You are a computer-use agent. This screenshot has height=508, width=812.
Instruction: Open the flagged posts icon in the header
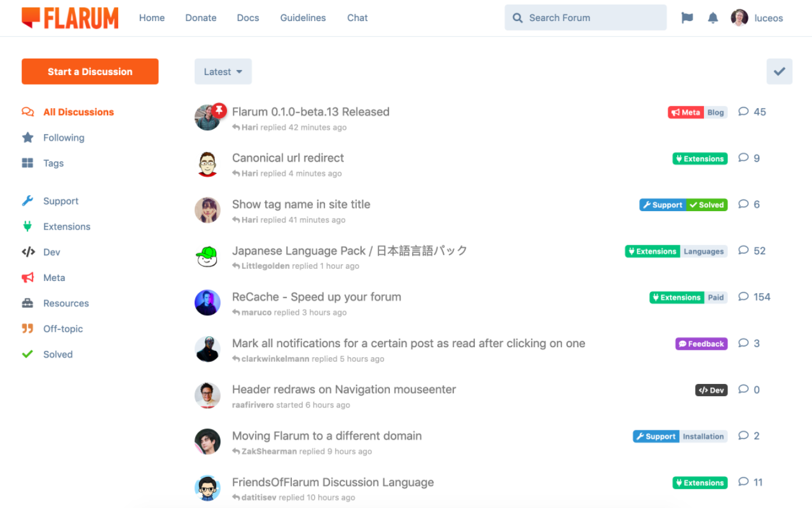(687, 18)
